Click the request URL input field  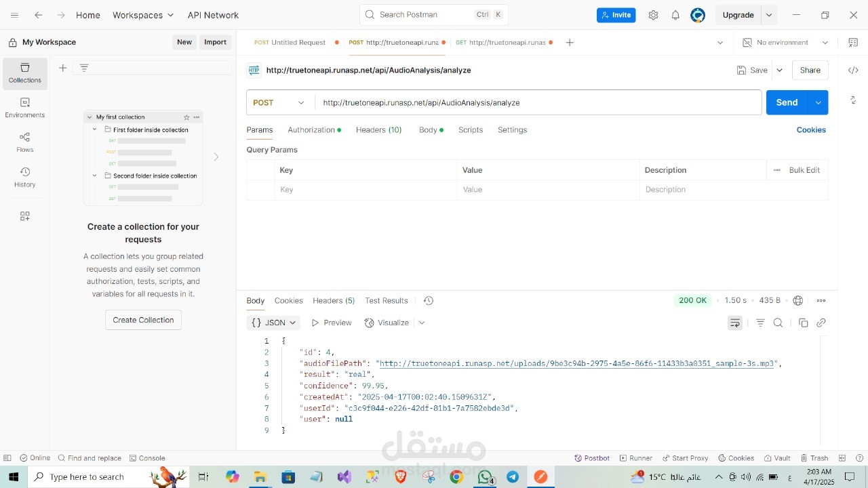pyautogui.click(x=538, y=103)
